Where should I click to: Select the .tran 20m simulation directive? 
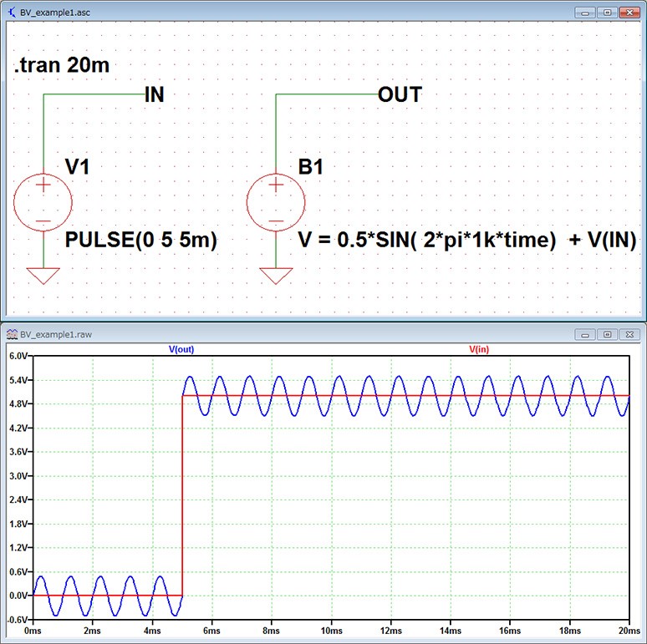(x=62, y=65)
